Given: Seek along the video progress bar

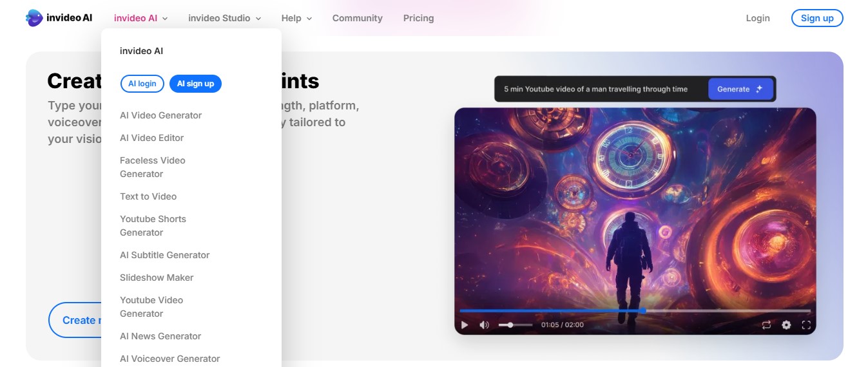Looking at the screenshot, I should point(635,311).
